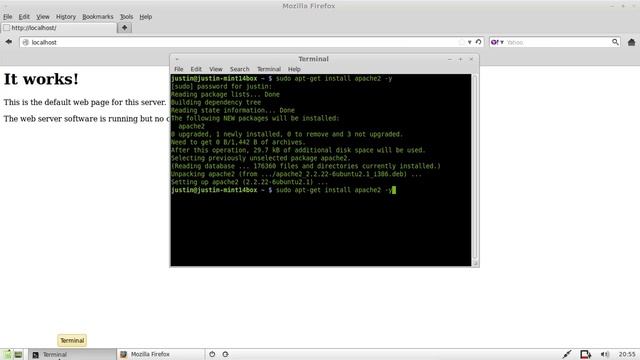Open Firefox Help menu
The image size is (640, 360).
pyautogui.click(x=146, y=17)
